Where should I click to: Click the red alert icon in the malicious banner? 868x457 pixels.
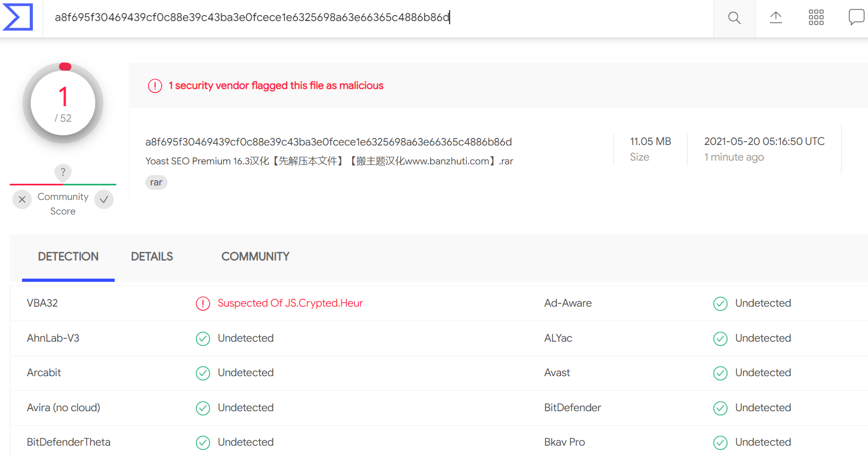(x=155, y=86)
